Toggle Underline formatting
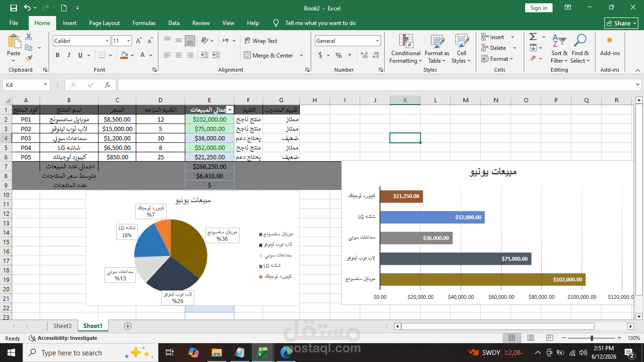This screenshot has height=362, width=644. pyautogui.click(x=80, y=55)
